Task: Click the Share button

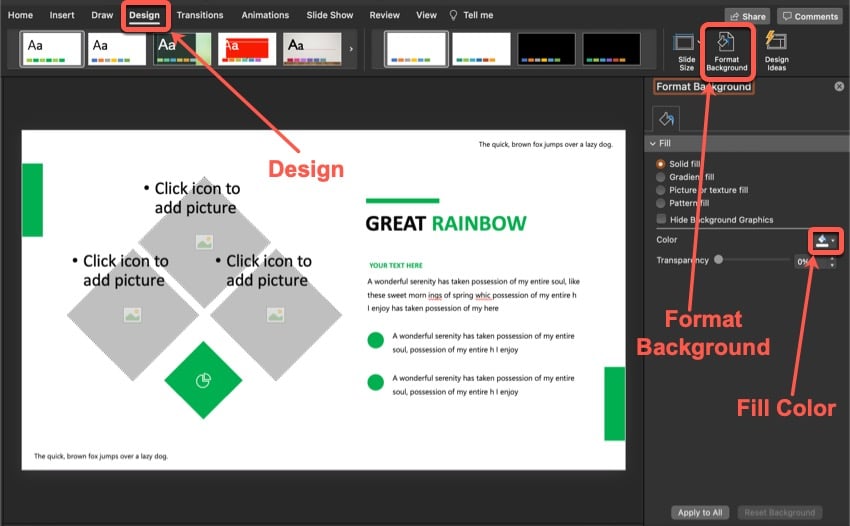Action: click(x=747, y=16)
